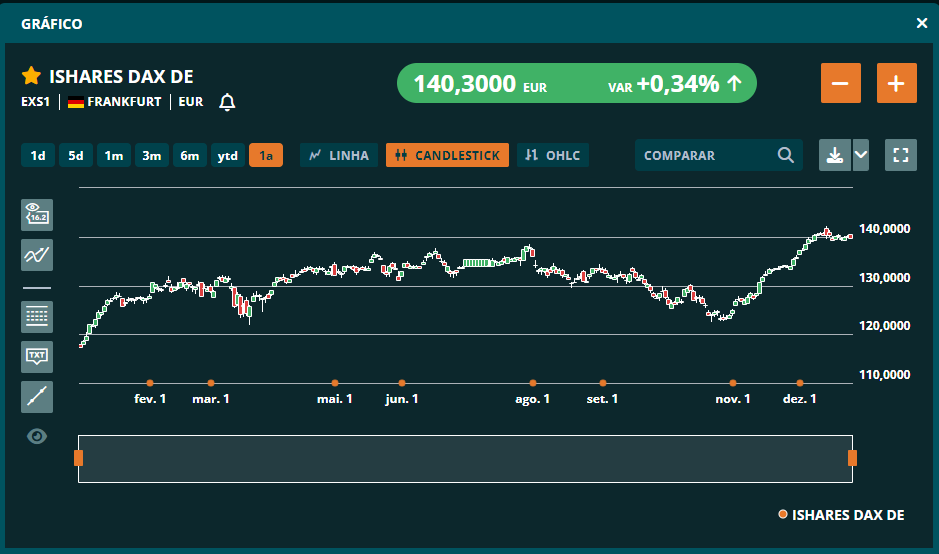The image size is (939, 554).
Task: Switch chart type to OHLC
Action: pos(553,155)
